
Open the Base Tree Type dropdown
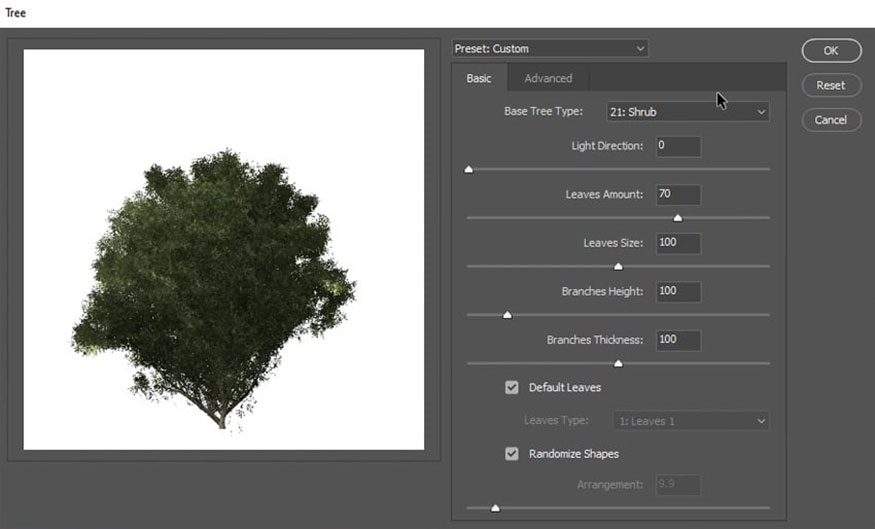[x=688, y=112]
